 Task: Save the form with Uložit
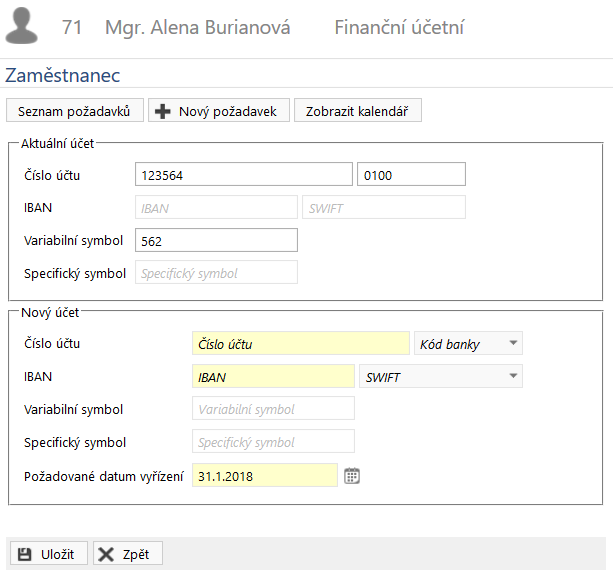49,554
